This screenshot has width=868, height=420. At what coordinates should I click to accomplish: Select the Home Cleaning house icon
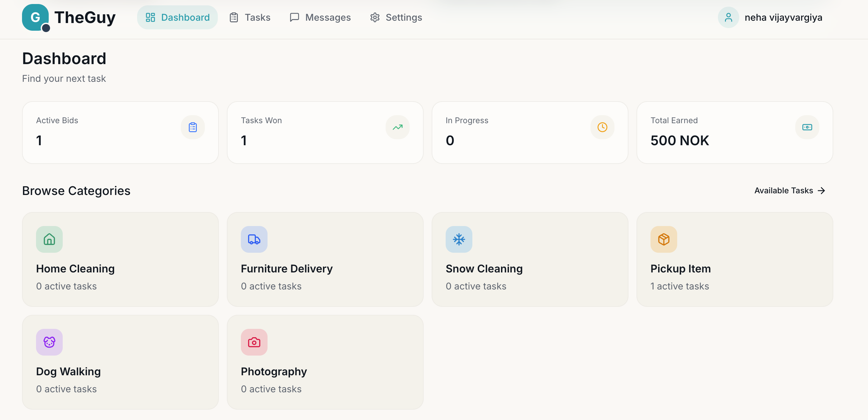coord(49,239)
